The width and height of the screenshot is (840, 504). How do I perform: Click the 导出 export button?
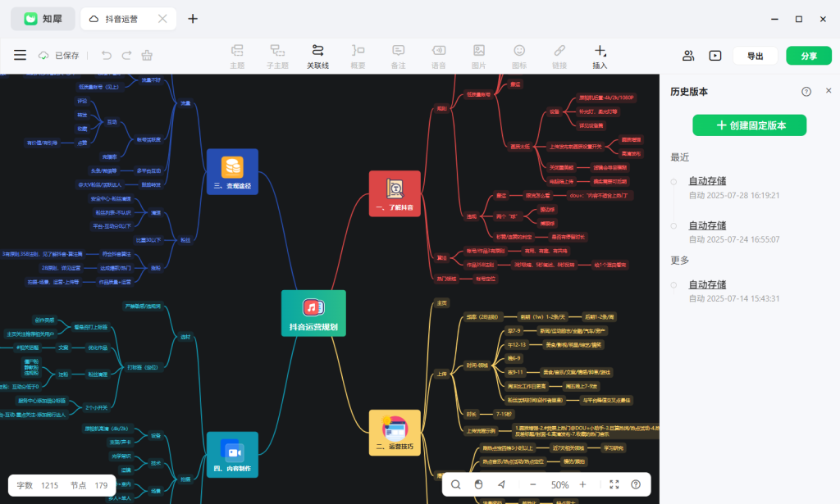click(x=756, y=56)
